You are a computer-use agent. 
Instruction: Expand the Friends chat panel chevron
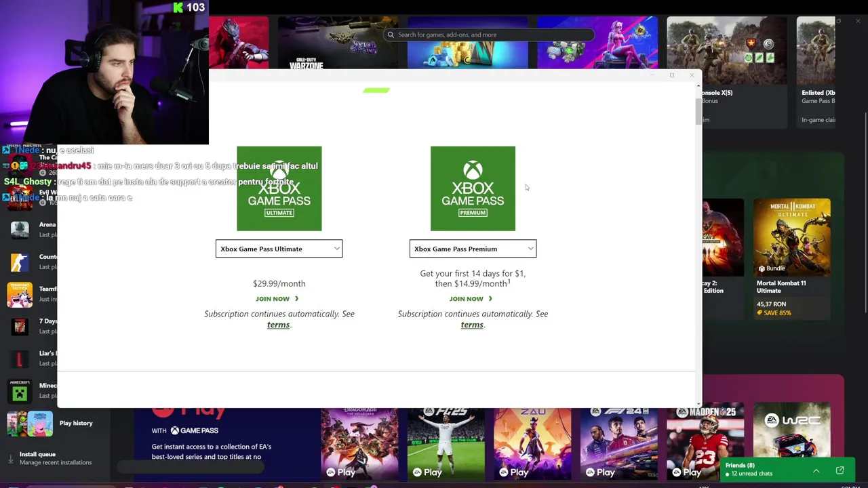(816, 470)
